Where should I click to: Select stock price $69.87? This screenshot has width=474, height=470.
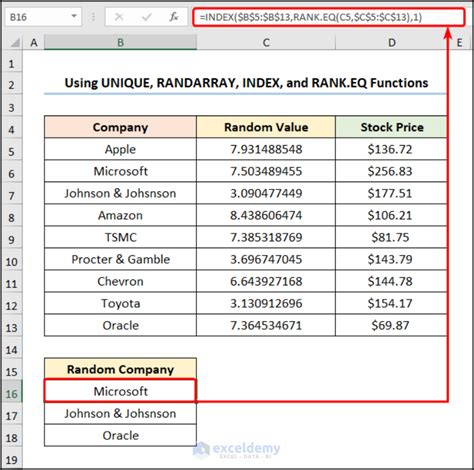pyautogui.click(x=391, y=325)
